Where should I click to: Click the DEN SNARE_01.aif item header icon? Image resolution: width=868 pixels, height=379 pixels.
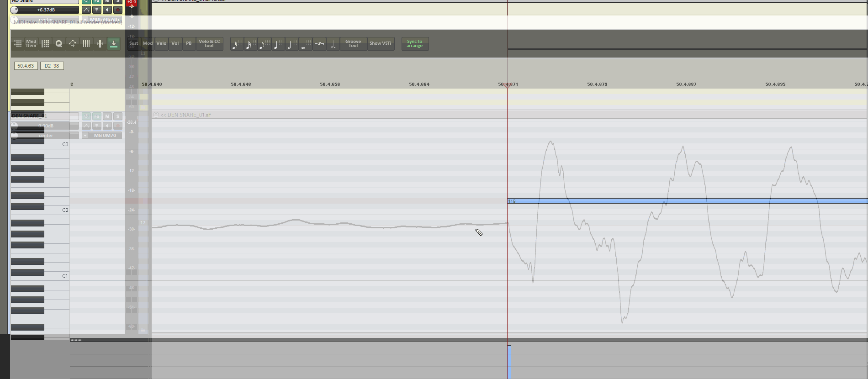pyautogui.click(x=156, y=115)
